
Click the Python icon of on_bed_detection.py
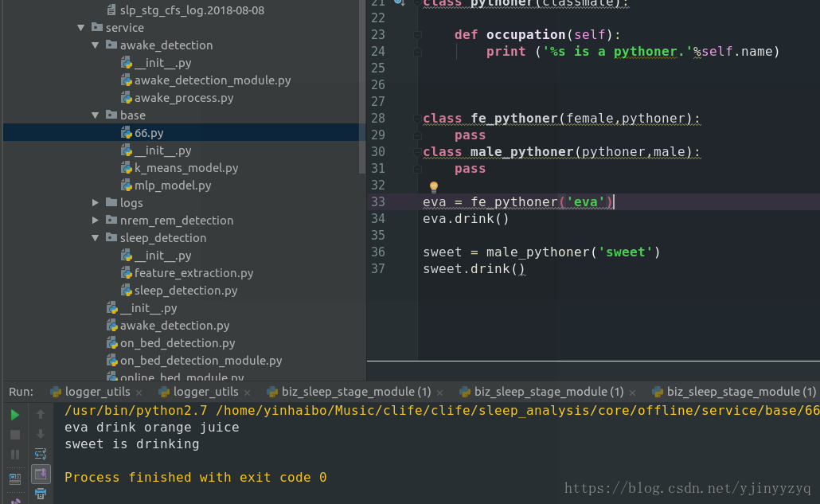(x=112, y=343)
